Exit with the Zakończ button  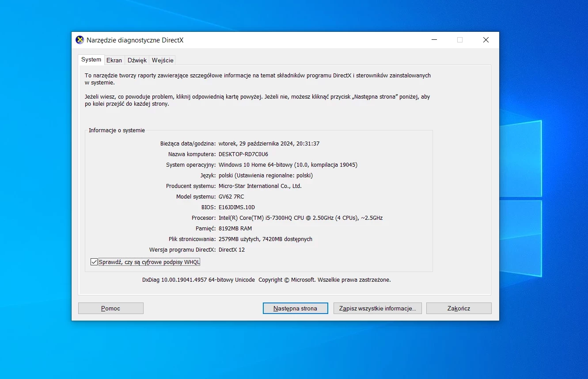coord(459,308)
